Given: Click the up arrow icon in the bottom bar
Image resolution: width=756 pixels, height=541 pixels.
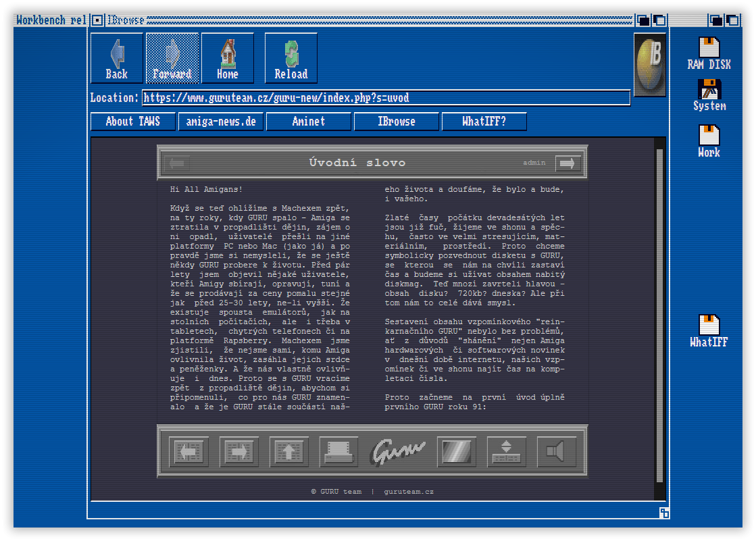Looking at the screenshot, I should click(288, 452).
